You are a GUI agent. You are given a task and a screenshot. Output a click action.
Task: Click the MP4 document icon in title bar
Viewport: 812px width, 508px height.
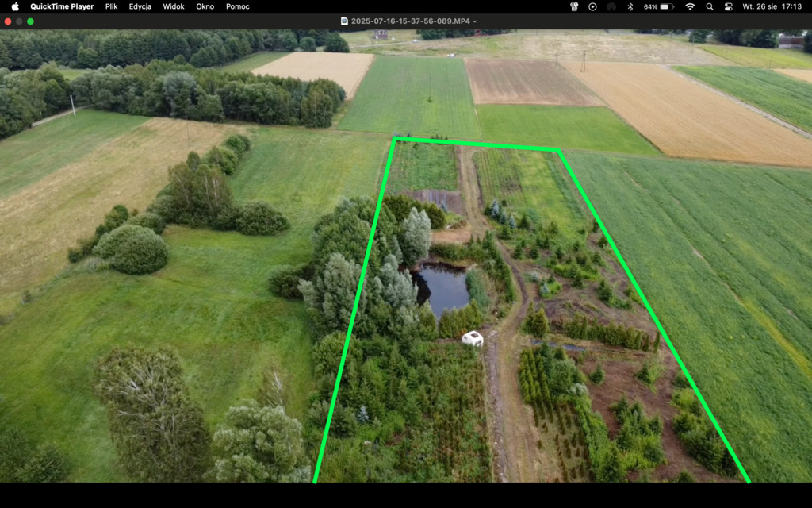[344, 21]
